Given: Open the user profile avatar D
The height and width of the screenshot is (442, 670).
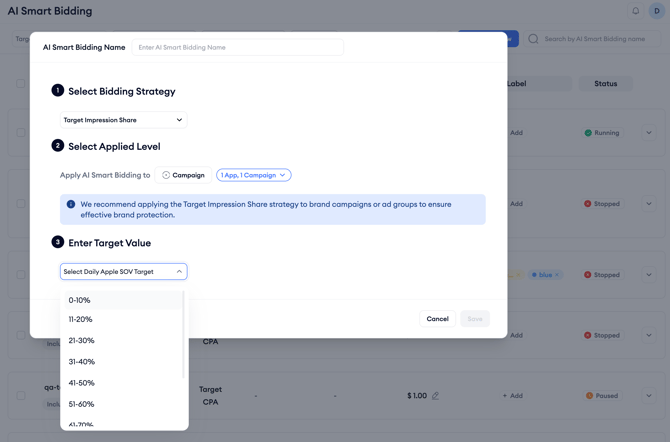Looking at the screenshot, I should pos(657,11).
